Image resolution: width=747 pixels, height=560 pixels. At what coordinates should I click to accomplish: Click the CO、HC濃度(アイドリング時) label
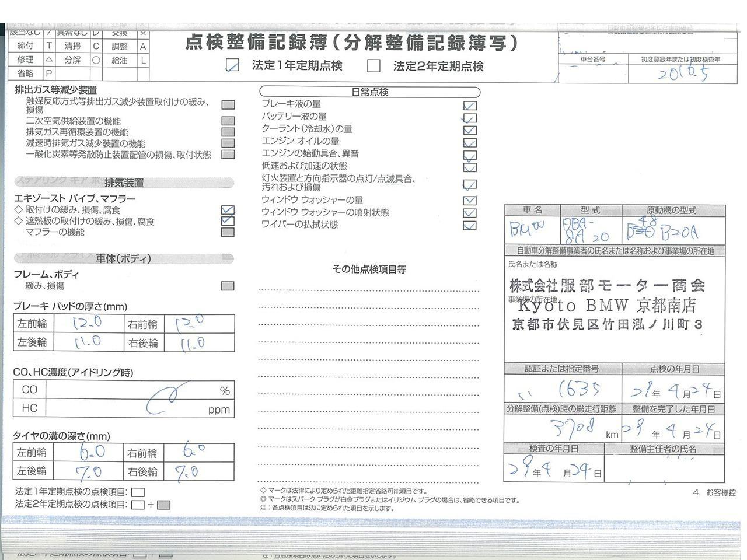point(73,373)
